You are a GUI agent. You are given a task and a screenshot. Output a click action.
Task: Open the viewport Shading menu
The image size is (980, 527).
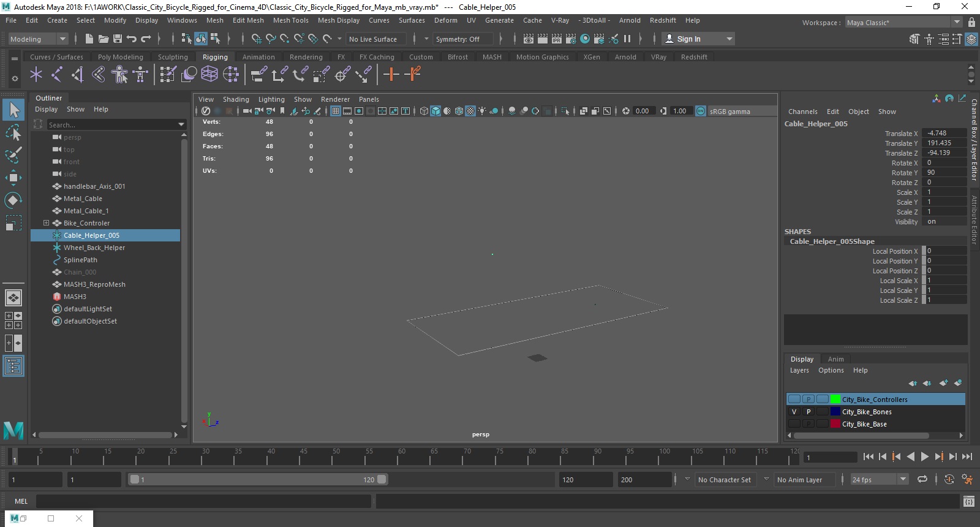(236, 99)
